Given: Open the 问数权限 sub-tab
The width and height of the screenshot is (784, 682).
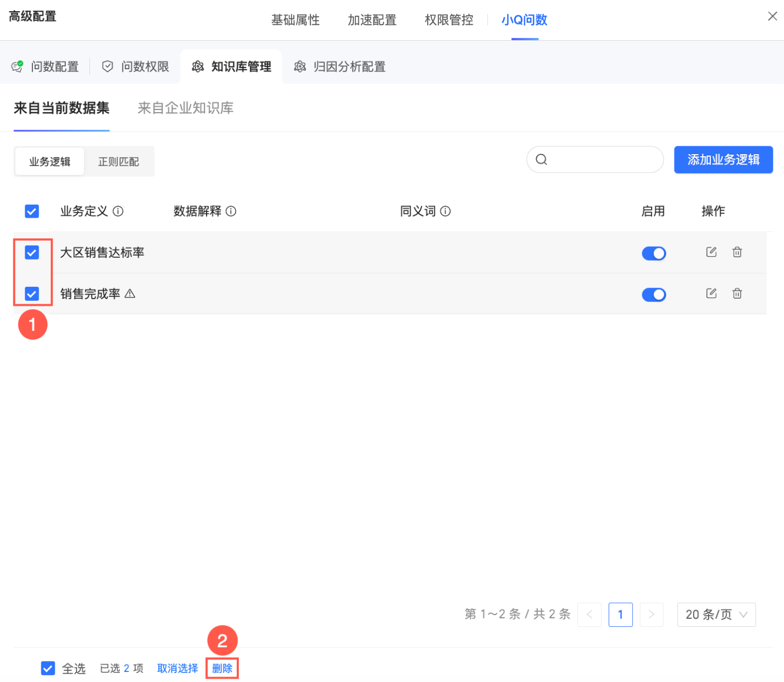Looking at the screenshot, I should [x=136, y=67].
